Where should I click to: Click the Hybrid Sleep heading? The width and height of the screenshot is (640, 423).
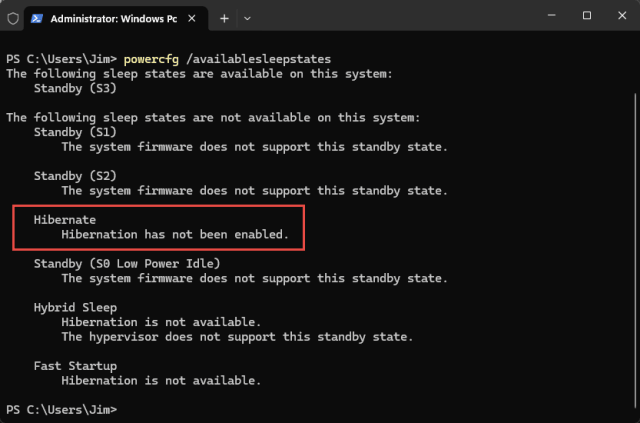pyautogui.click(x=76, y=307)
